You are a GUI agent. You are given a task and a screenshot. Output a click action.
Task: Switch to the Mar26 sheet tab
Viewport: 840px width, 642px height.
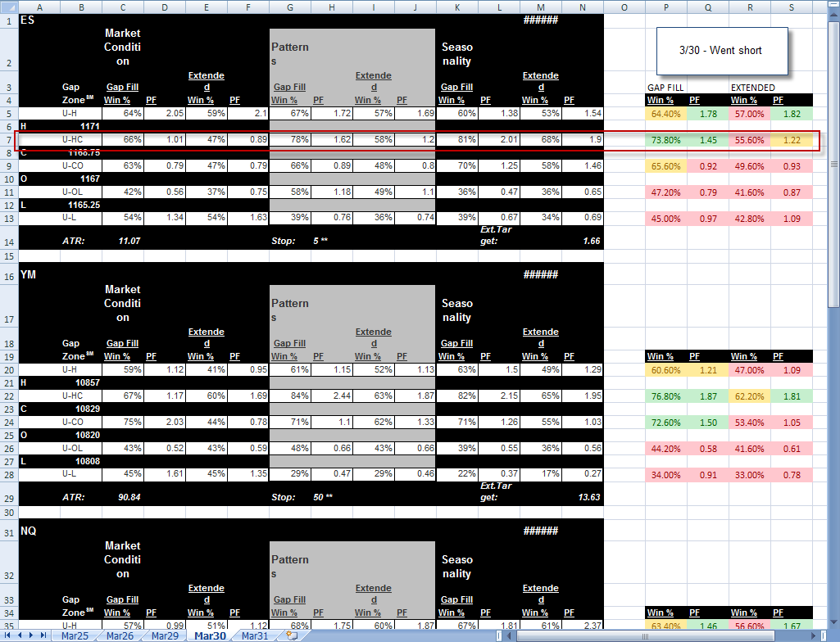(x=120, y=635)
